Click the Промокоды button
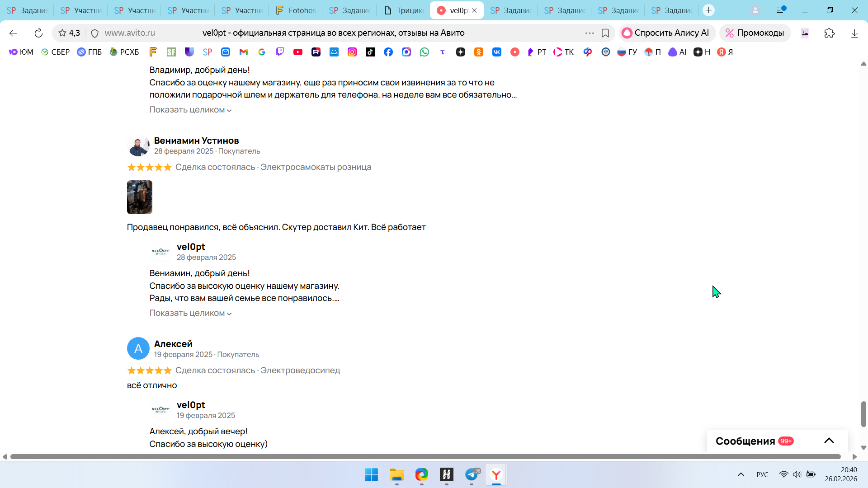The height and width of the screenshot is (488, 868). [x=755, y=33]
